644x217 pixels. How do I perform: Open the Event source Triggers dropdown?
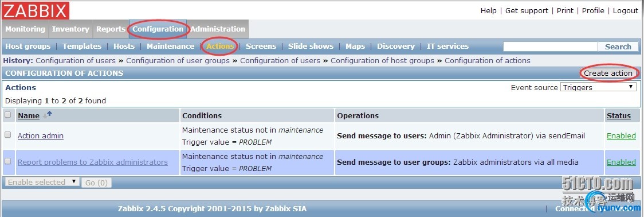coord(598,87)
